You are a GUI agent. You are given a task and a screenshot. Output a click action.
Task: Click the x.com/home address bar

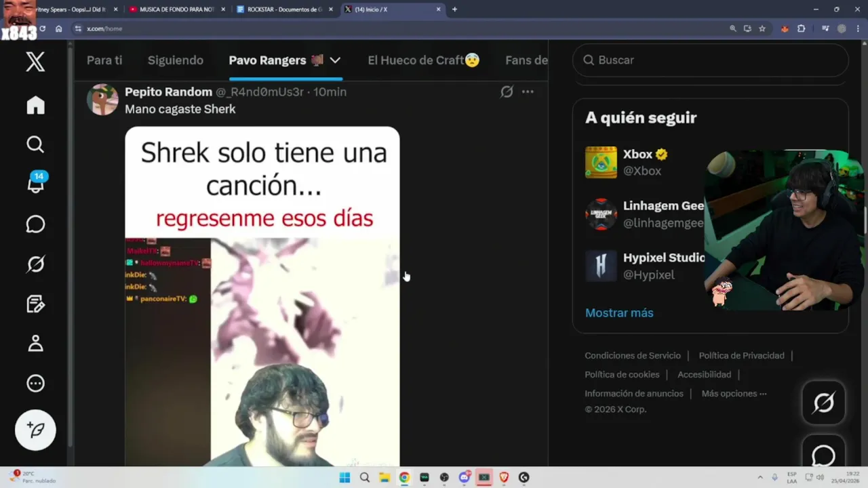(400, 28)
